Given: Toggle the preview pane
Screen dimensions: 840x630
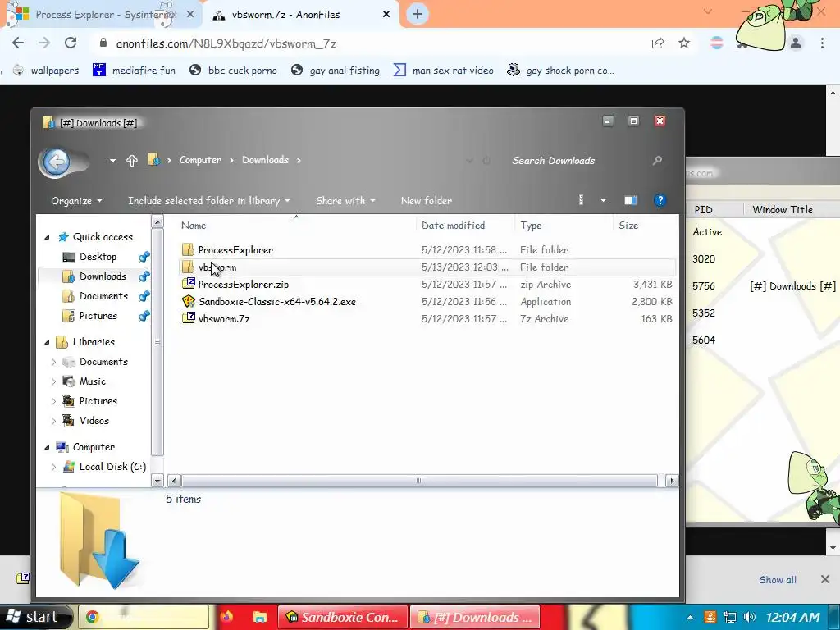Looking at the screenshot, I should [631, 200].
